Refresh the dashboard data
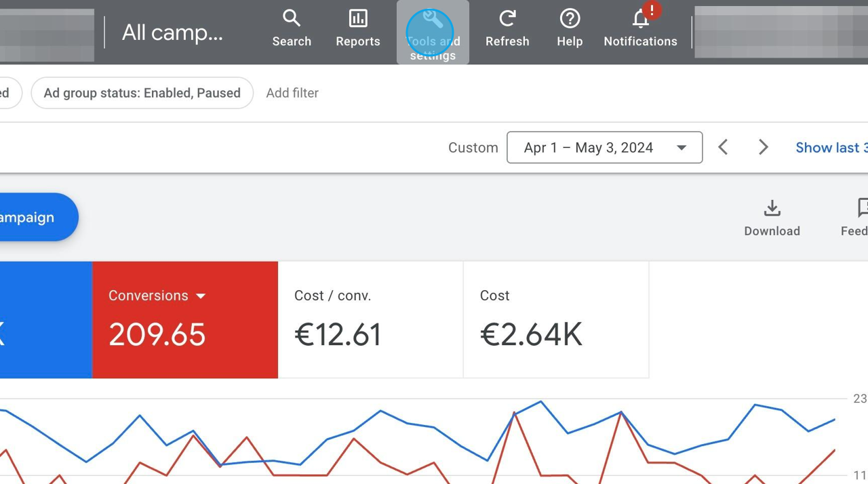 click(507, 27)
